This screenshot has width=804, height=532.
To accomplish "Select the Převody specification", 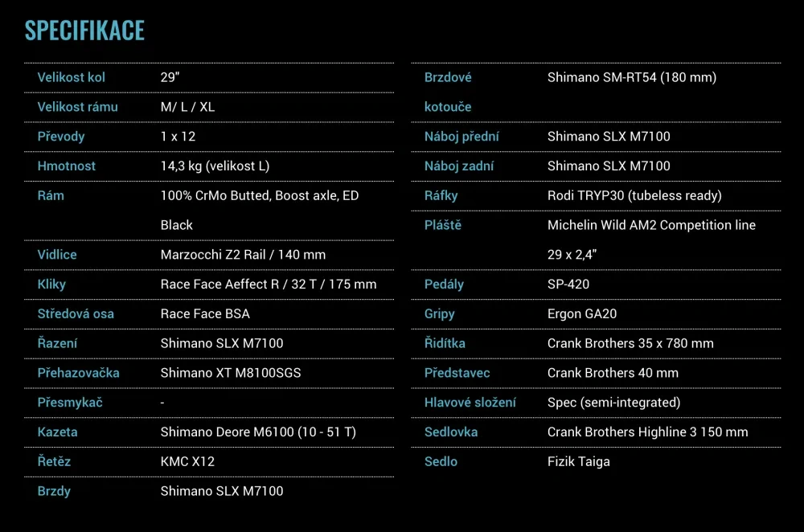I will pyautogui.click(x=61, y=136).
